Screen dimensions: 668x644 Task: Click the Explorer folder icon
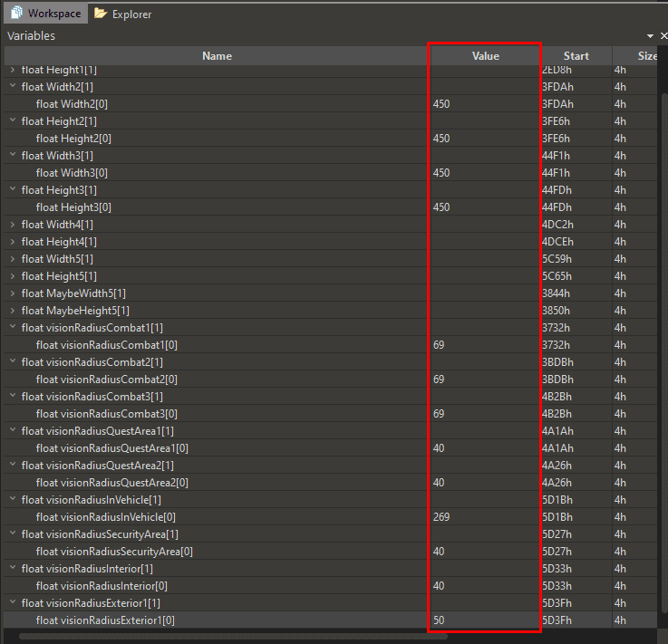click(101, 14)
